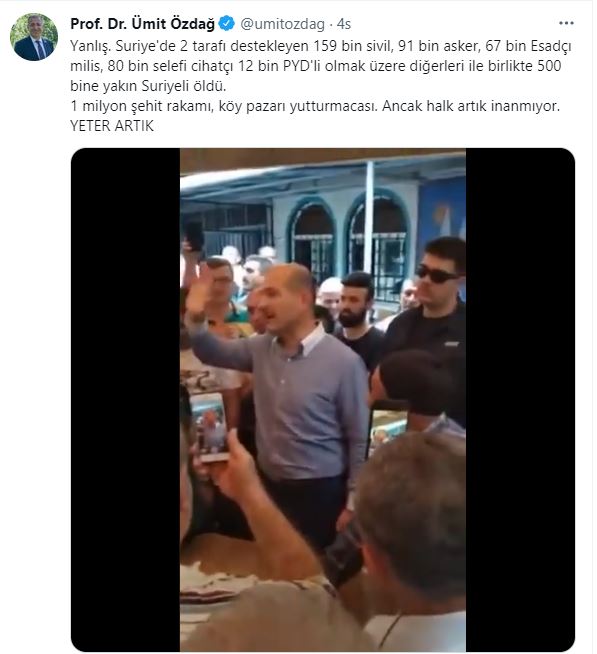Click the smartphone screen held up in video
Screen dimensions: 597x654
(209, 426)
